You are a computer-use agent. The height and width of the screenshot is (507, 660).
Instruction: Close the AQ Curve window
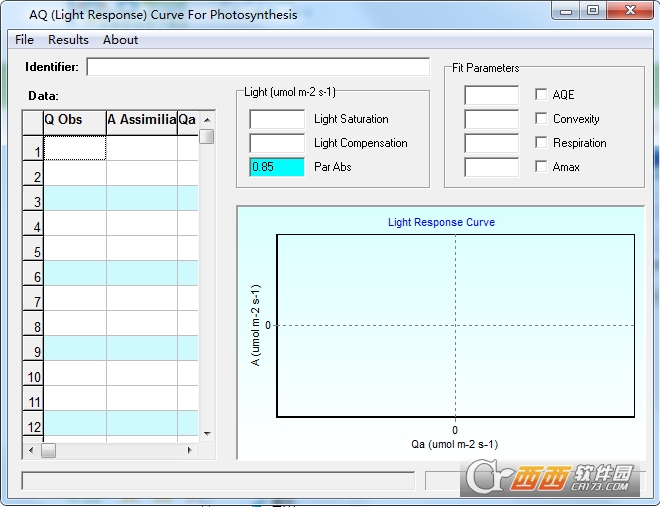pos(630,11)
